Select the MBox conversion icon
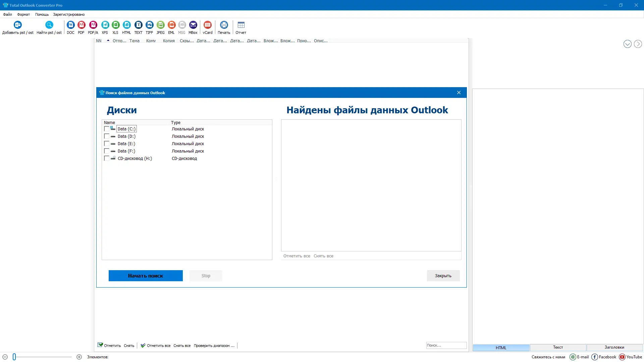 pyautogui.click(x=193, y=25)
